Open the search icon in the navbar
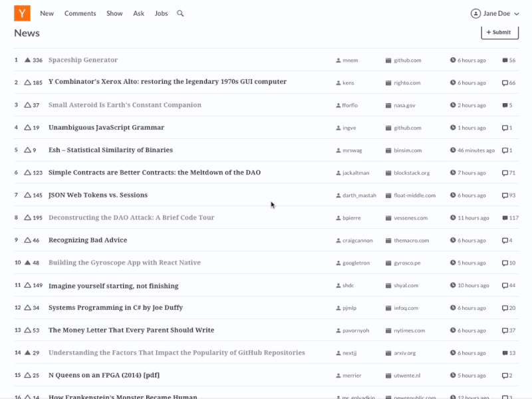 (x=180, y=13)
